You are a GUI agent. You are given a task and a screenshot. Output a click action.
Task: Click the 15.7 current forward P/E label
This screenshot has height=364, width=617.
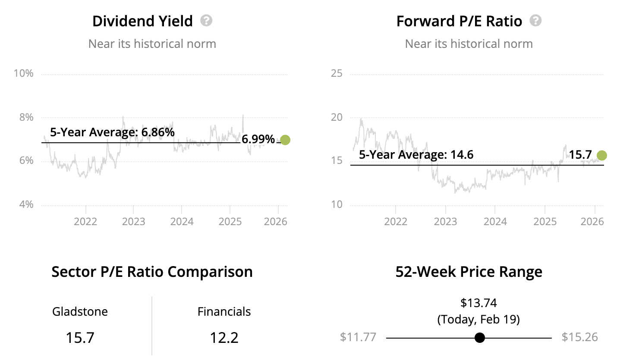(580, 155)
